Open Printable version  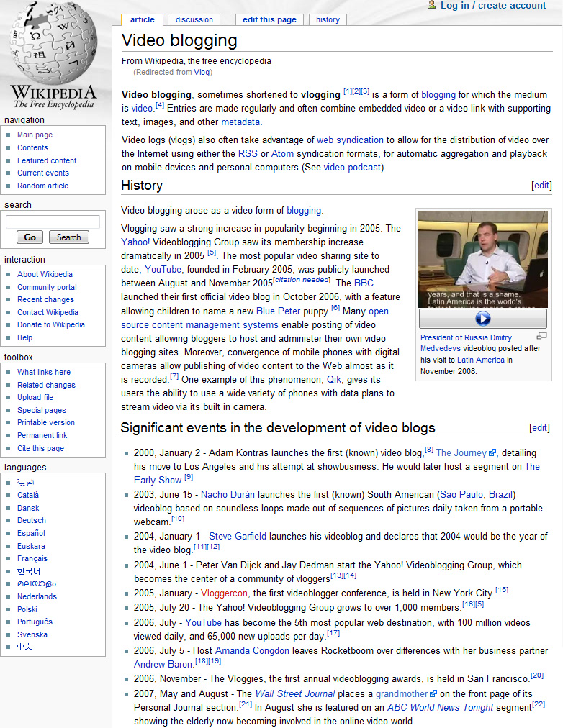(46, 422)
